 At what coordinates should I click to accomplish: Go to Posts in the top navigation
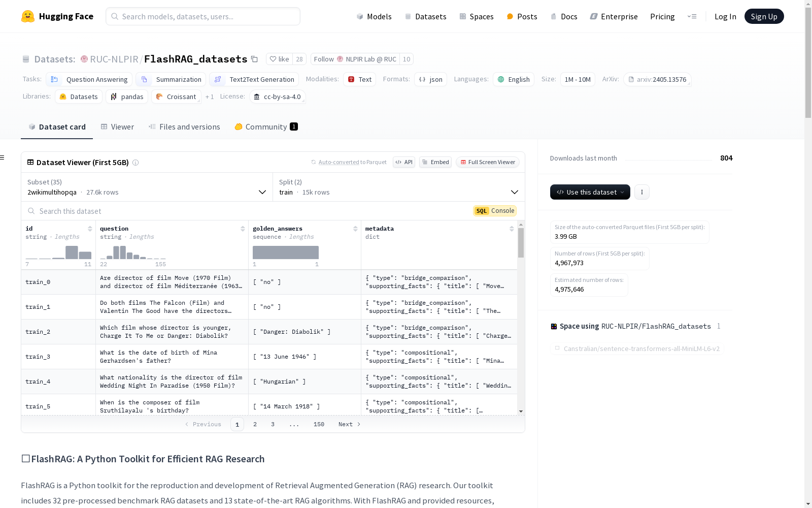click(x=522, y=16)
